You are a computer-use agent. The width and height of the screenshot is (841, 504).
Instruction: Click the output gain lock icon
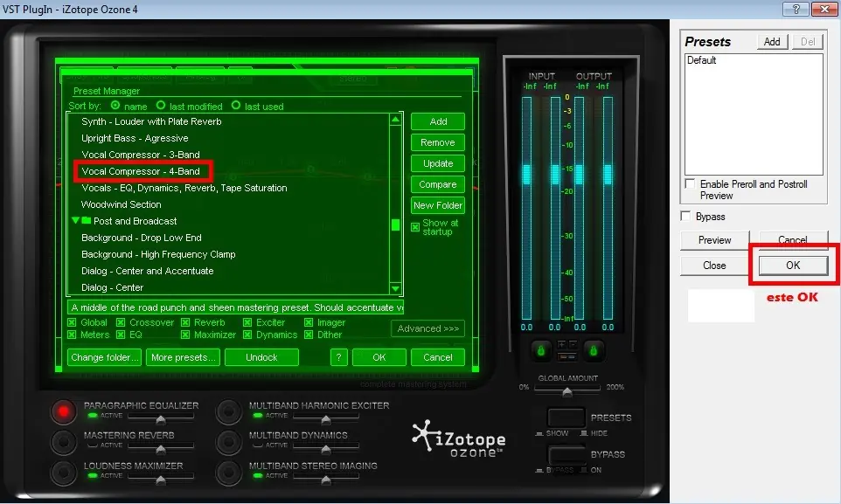[594, 350]
